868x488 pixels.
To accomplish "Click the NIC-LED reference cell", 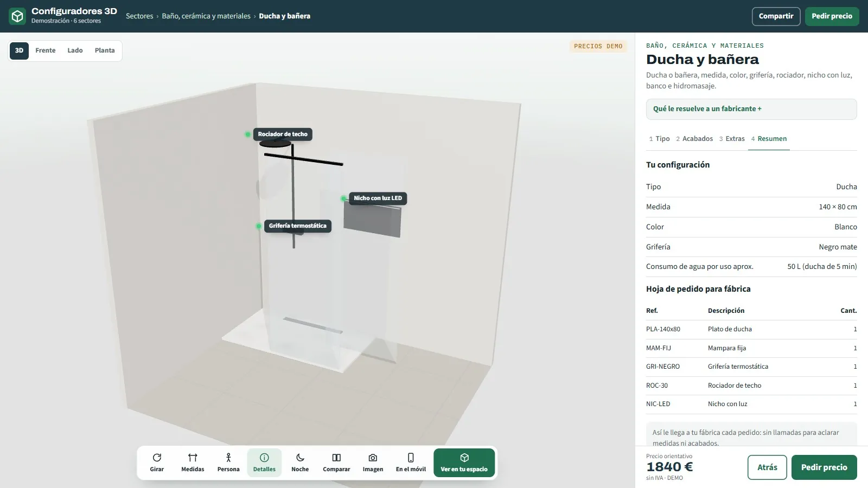I will coord(658,404).
